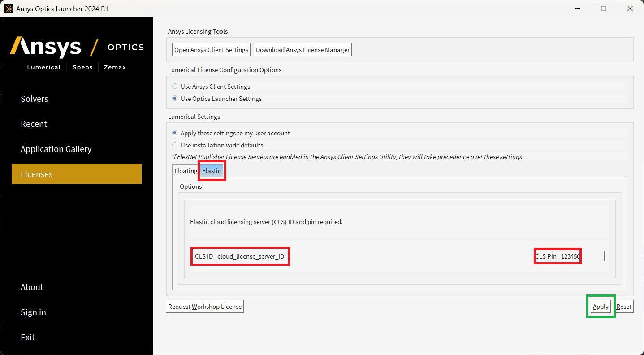Click the CLS Pin input field
Screen dimensions: 644x355
(x=582, y=256)
